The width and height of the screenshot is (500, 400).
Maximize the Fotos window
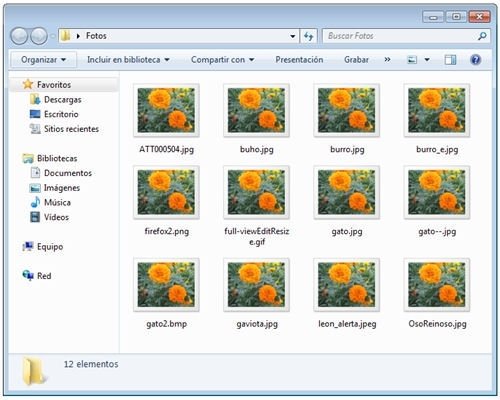456,16
